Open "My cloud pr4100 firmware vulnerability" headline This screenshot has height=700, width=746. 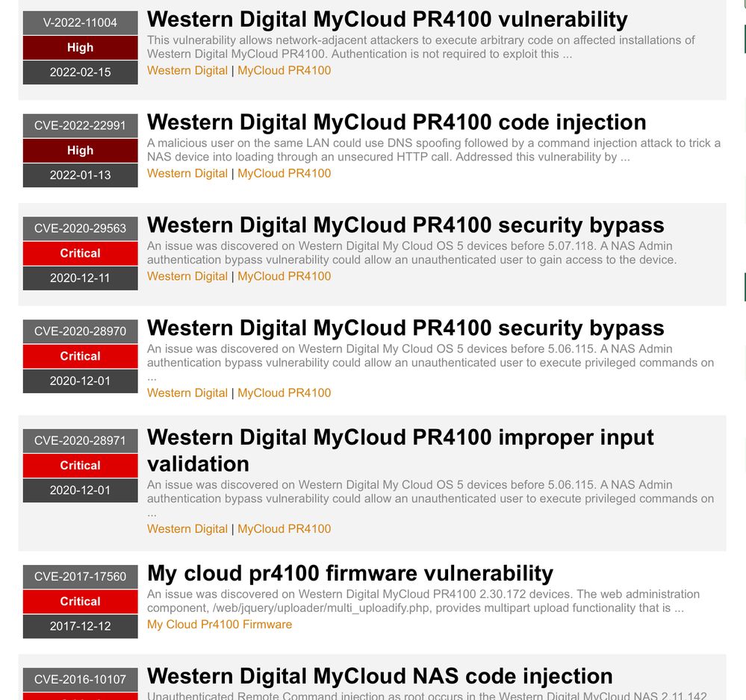point(349,573)
